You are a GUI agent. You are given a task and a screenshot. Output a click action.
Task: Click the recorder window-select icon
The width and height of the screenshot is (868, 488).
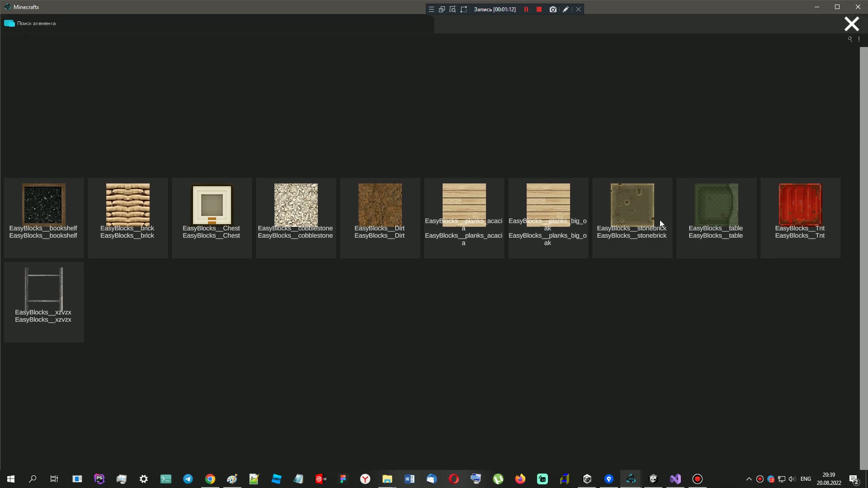442,9
